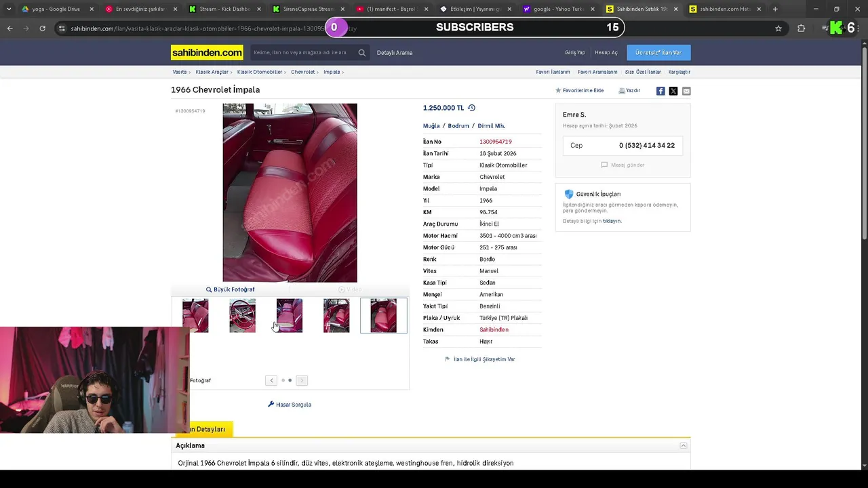Switch to google - Yahoo search tab
Image resolution: width=868 pixels, height=488 pixels.
[559, 9]
